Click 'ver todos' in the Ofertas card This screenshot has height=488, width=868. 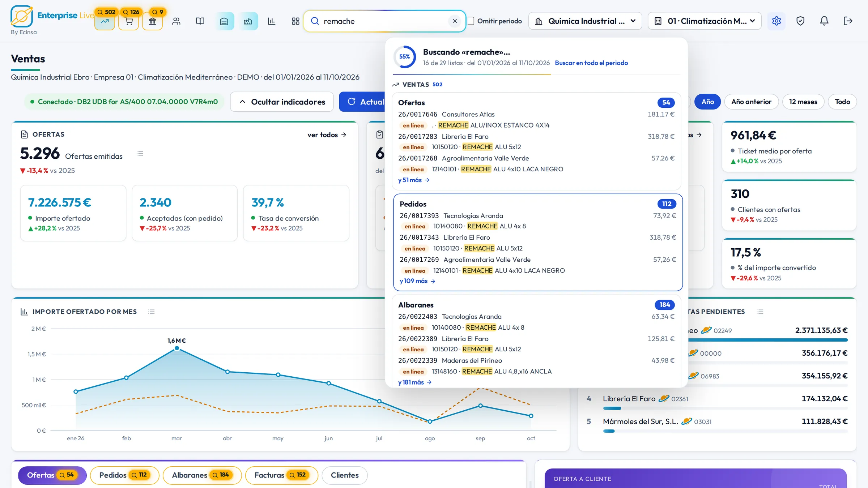[x=327, y=135]
